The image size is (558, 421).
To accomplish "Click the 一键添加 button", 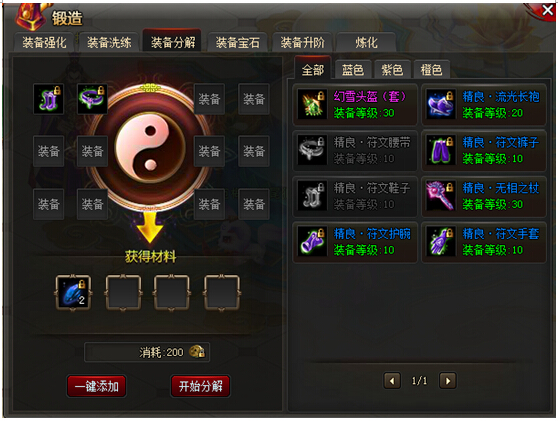I will 96,386.
